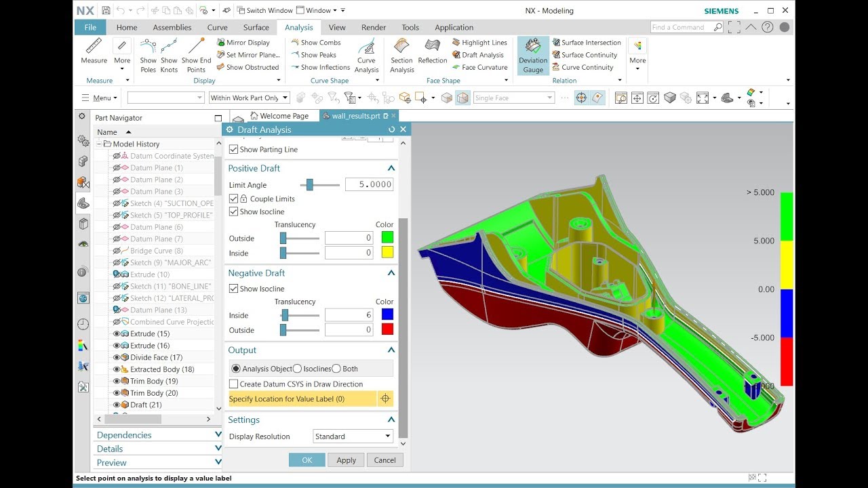This screenshot has height=488, width=868.
Task: Collapse Positive Draft section
Action: (x=391, y=168)
